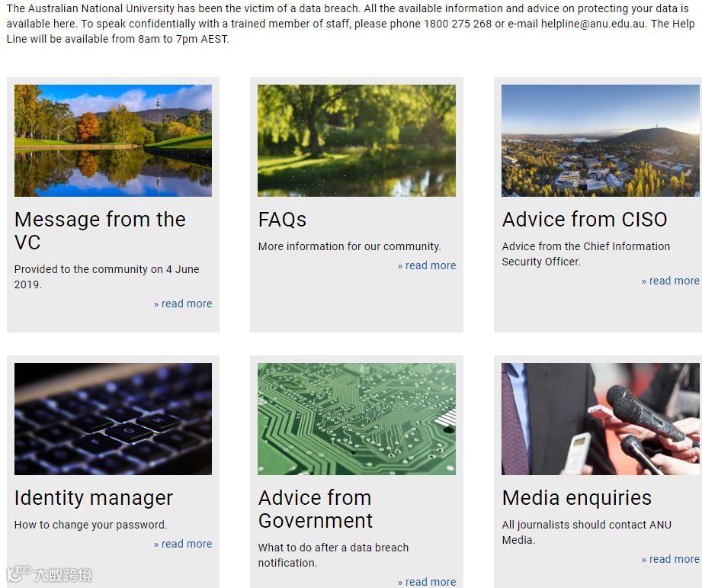Open the FAQs heading

283,220
